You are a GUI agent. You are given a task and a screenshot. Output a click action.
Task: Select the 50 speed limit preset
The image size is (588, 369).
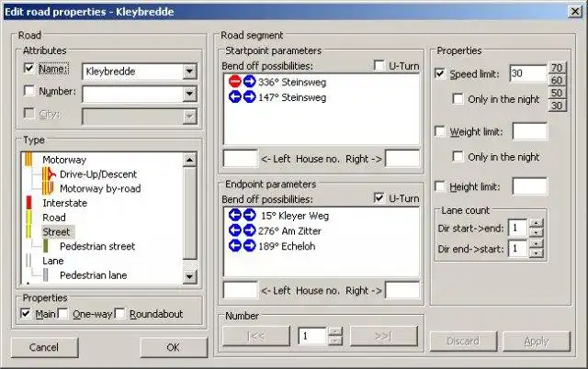tap(557, 93)
